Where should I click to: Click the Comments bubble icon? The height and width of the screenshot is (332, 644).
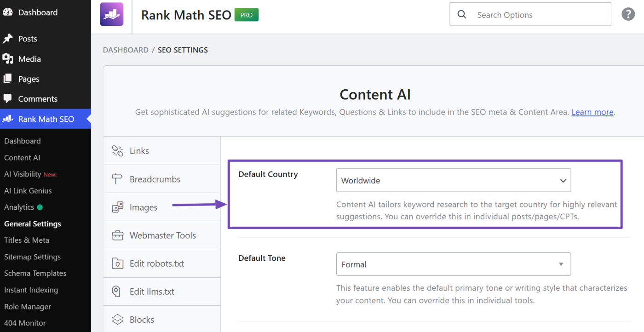coord(7,98)
